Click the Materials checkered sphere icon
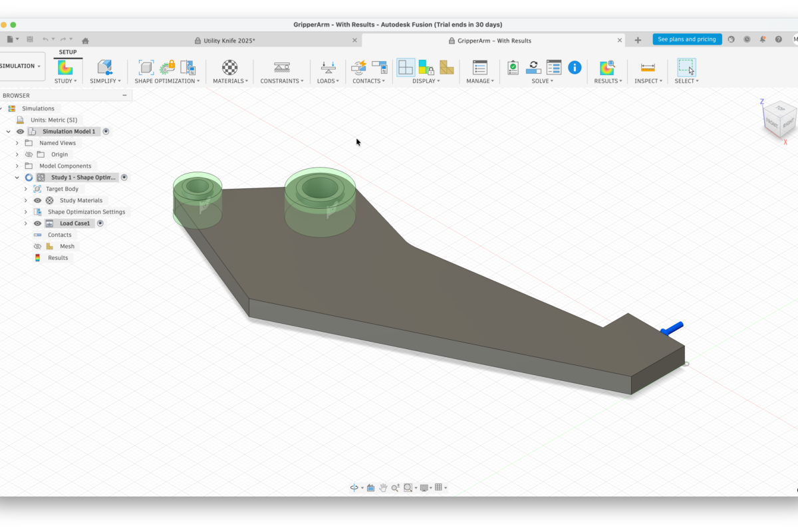The image size is (798, 532). (229, 67)
